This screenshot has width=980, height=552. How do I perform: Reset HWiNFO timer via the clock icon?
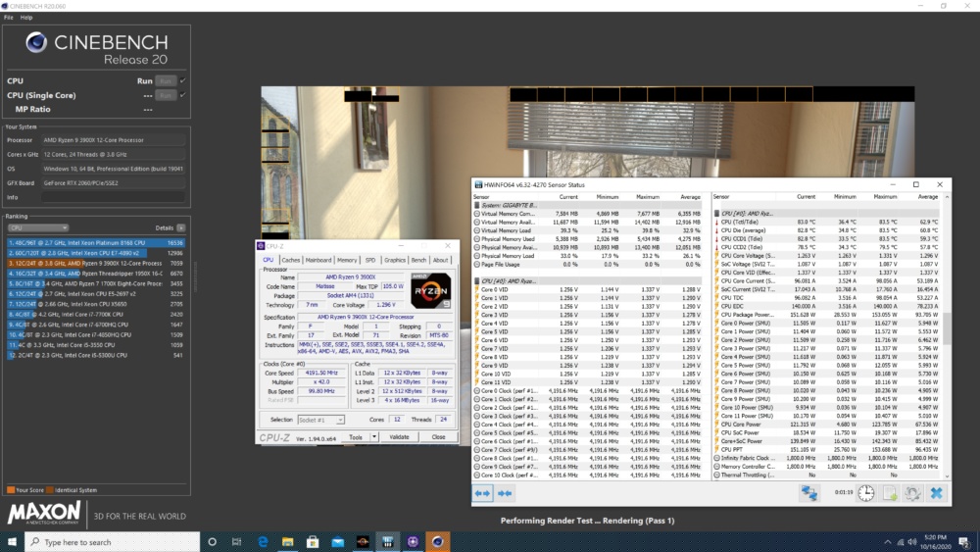point(865,492)
